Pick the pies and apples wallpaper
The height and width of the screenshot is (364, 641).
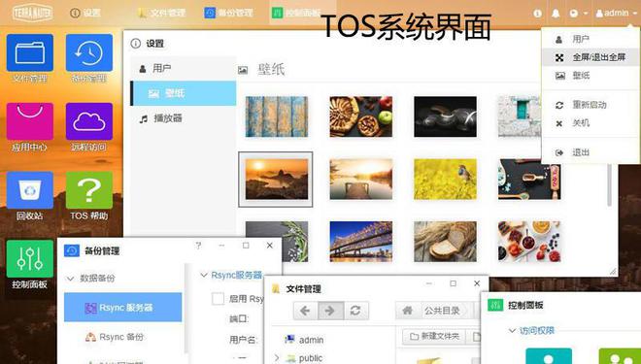pos(360,116)
